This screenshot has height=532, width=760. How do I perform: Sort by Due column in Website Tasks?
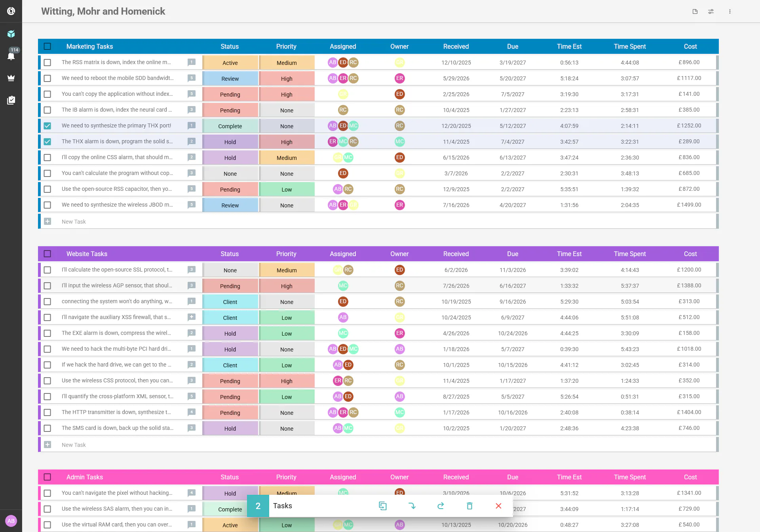point(513,254)
